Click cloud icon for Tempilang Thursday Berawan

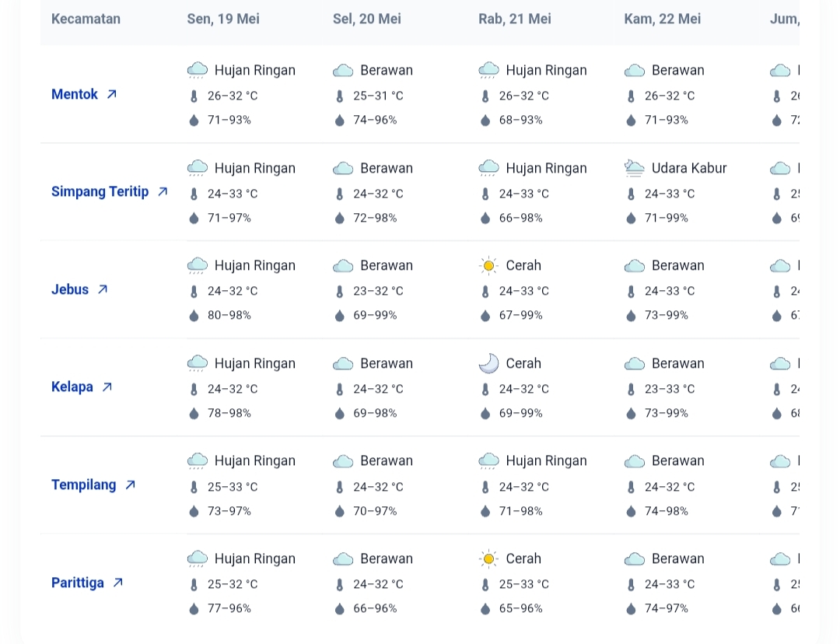point(635,461)
